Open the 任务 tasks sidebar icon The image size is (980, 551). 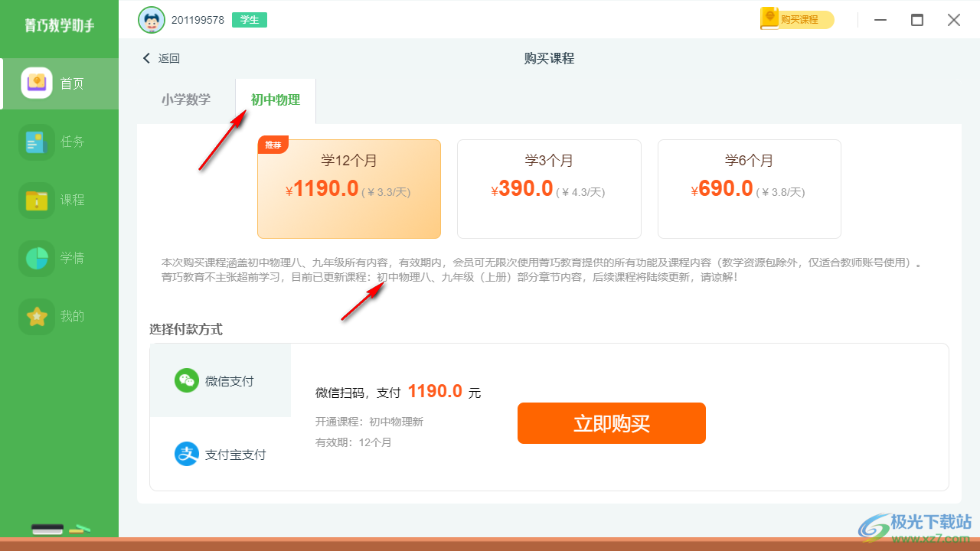click(37, 142)
